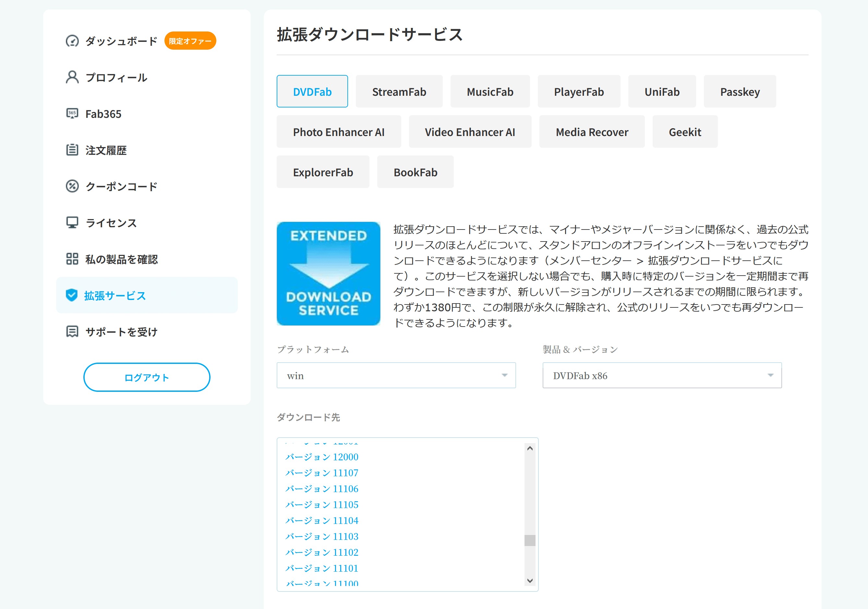Open サポートを受け in the sidebar
The image size is (868, 609).
click(121, 332)
